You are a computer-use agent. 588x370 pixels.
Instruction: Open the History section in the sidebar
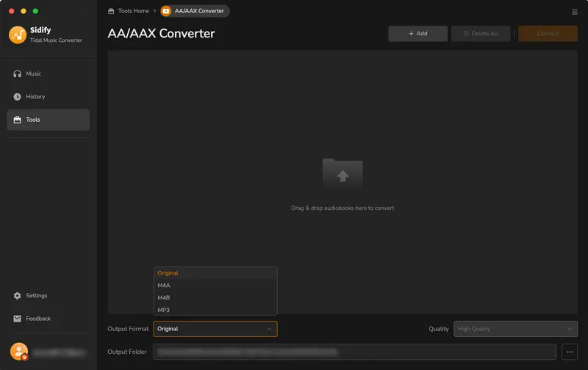pos(48,97)
